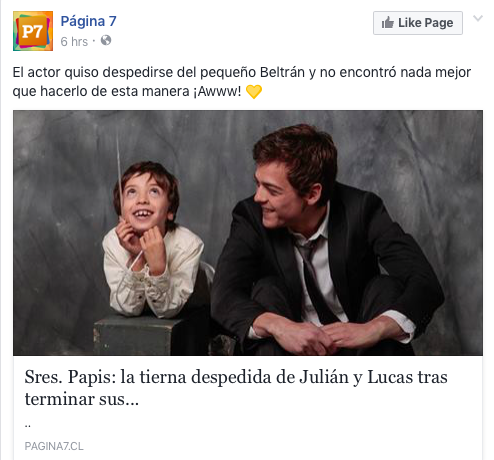
Task: Open the article photo preview
Action: [x=248, y=233]
